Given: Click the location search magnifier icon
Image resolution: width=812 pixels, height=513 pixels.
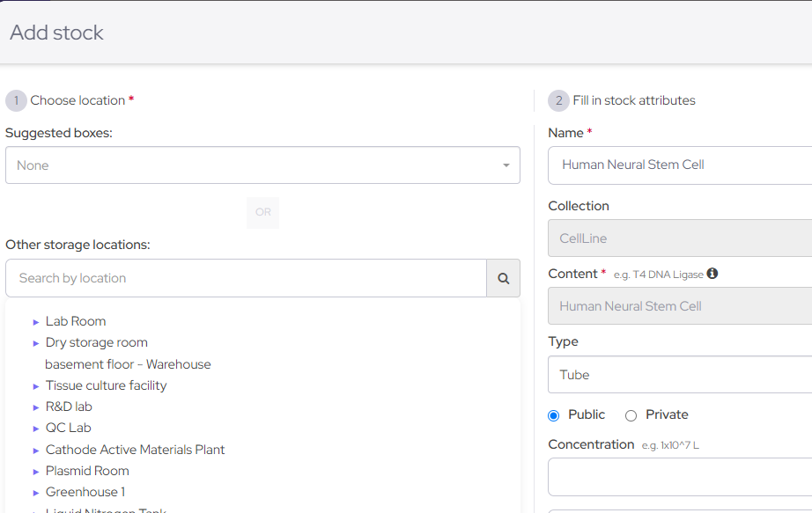Looking at the screenshot, I should coord(503,277).
